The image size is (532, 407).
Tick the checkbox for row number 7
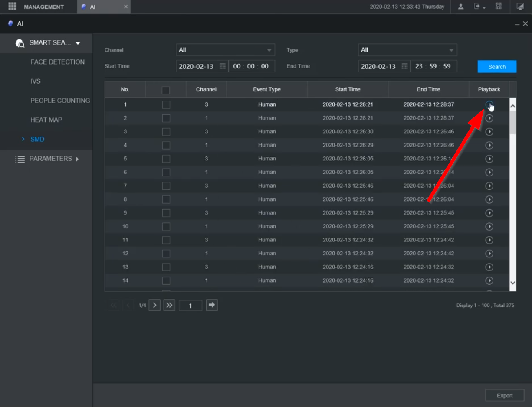pyautogui.click(x=166, y=186)
